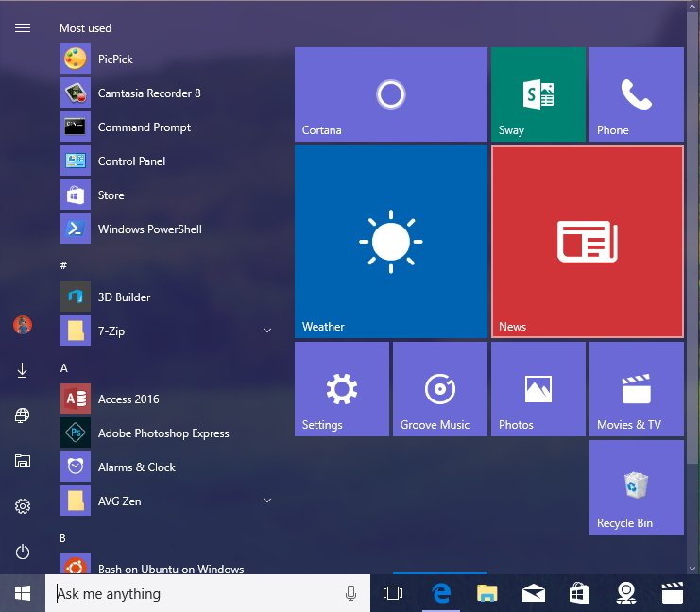Screen dimensions: 700x612
Task: Open the hamburger menu in Start
Action: [x=23, y=28]
